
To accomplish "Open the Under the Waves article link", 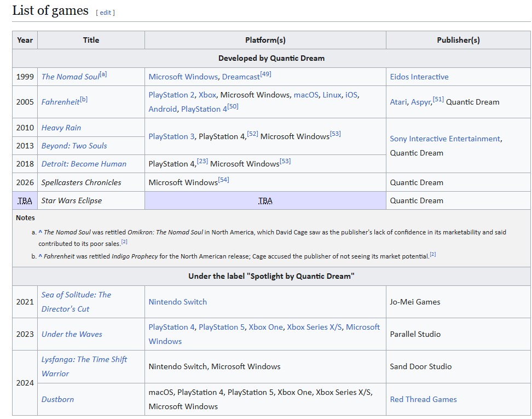I will 72,334.
